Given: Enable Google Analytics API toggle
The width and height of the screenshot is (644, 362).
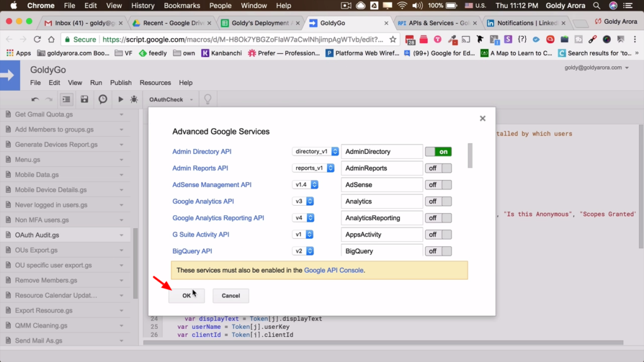Looking at the screenshot, I should 438,201.
